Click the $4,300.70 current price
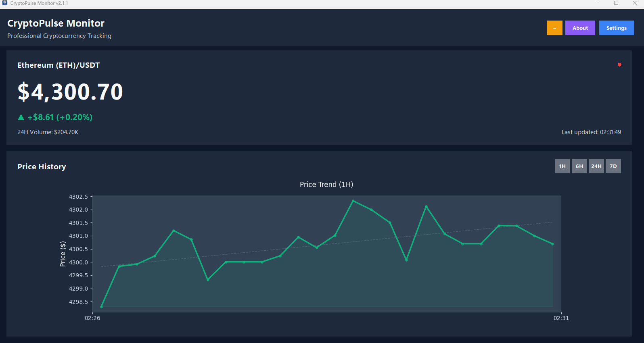The height and width of the screenshot is (343, 644). coord(70,91)
